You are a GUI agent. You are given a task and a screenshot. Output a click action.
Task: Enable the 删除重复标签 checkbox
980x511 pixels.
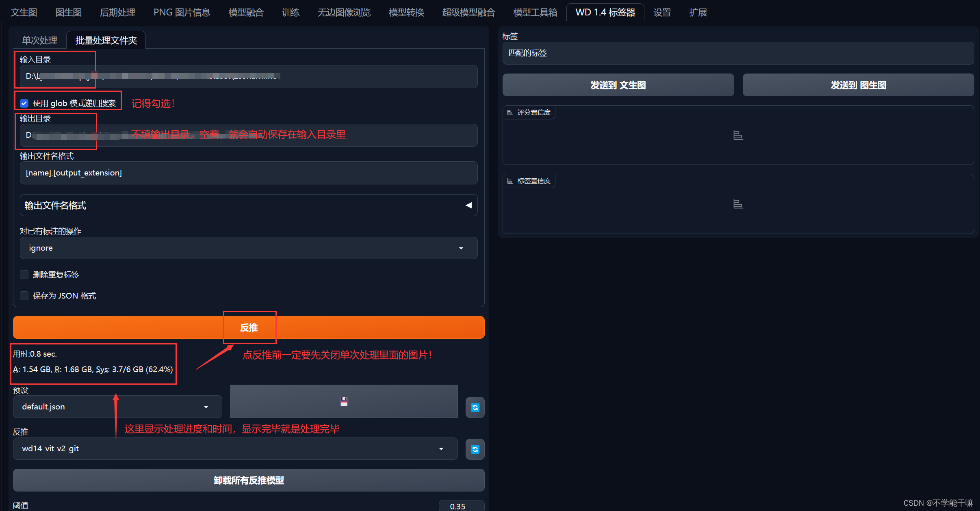coord(24,275)
